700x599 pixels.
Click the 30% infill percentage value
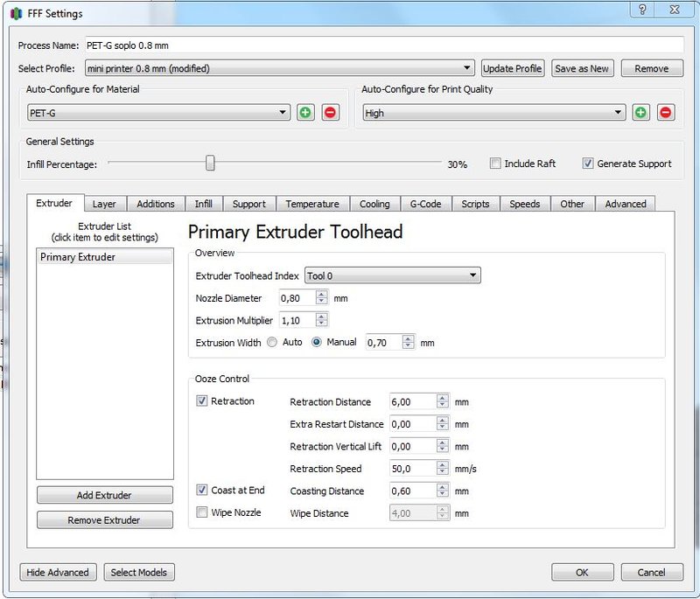click(x=457, y=164)
